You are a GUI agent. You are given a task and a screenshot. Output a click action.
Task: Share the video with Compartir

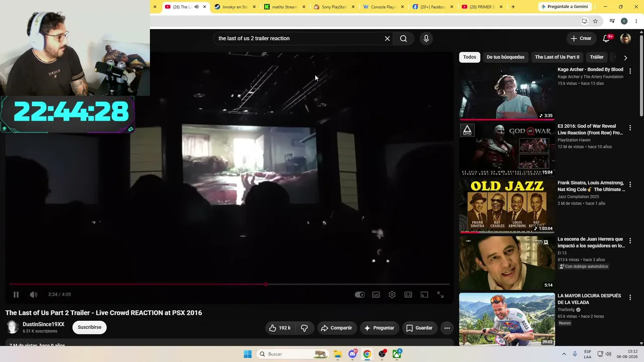[x=337, y=328]
